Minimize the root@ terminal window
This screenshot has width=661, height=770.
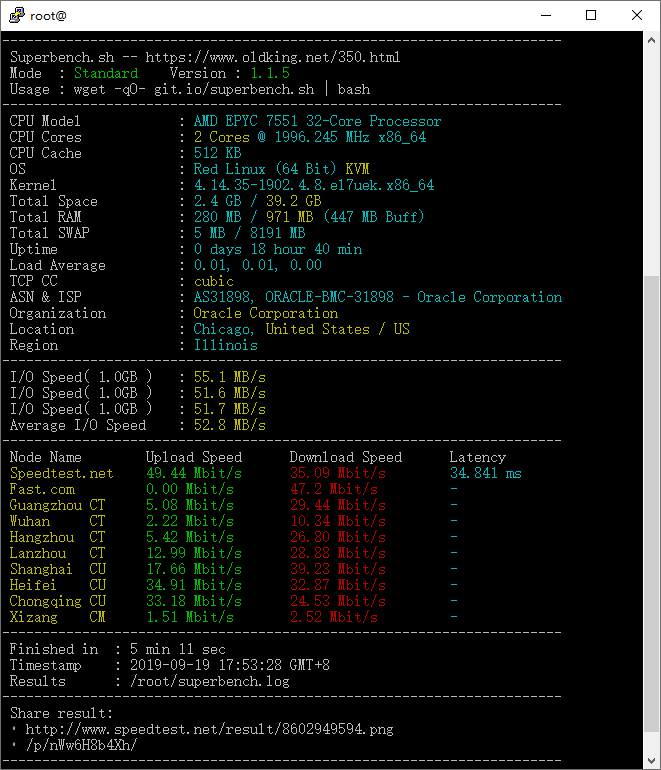545,15
